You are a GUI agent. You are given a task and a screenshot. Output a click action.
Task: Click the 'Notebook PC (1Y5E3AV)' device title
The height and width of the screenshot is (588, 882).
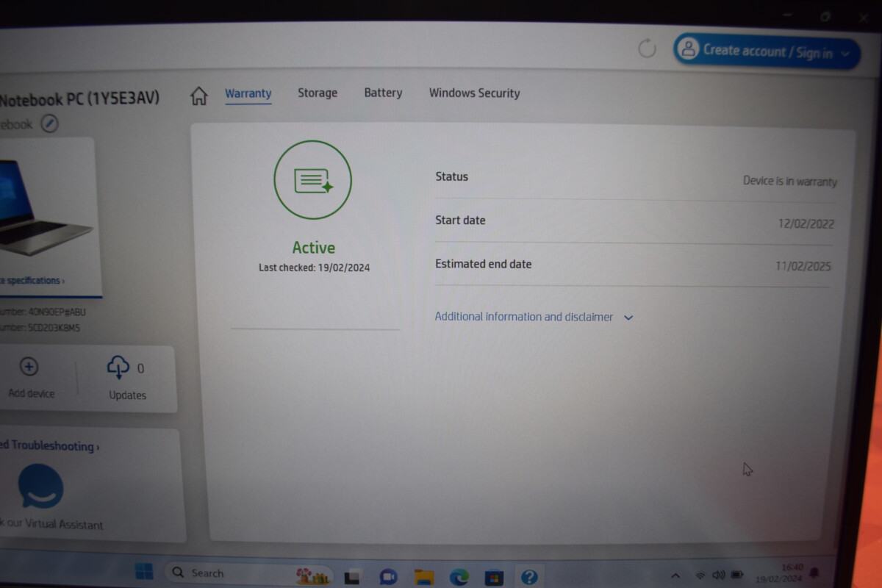[x=79, y=98]
